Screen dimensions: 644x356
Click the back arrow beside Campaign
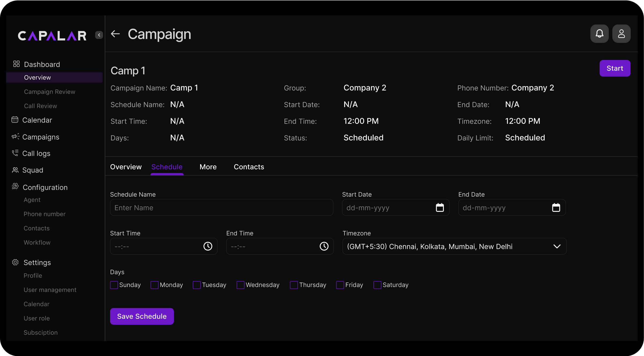115,34
